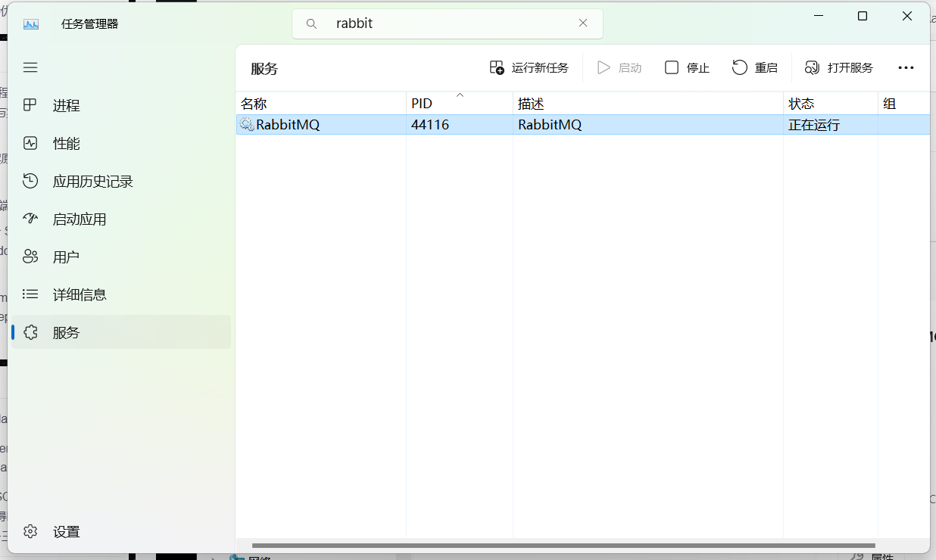Open the three-dots more options menu

[906, 68]
